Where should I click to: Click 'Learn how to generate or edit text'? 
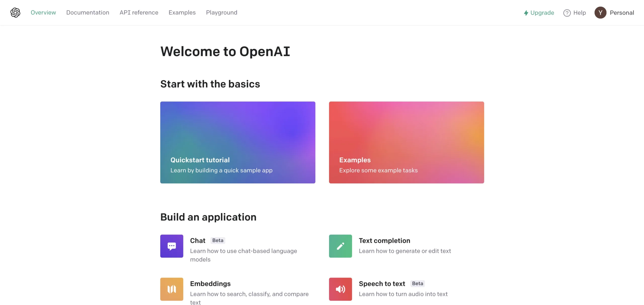tap(405, 251)
